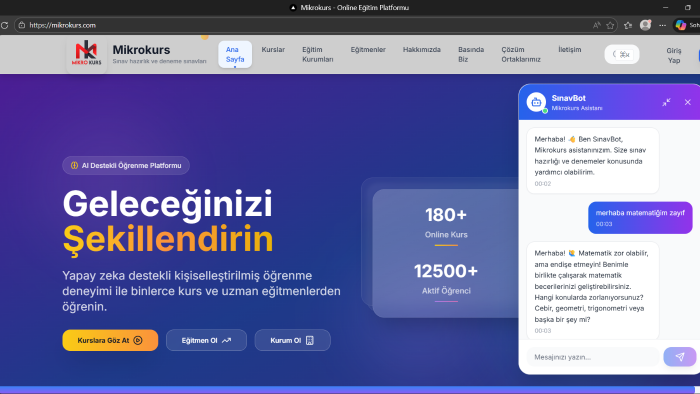Click the SınavBot robot avatar
700x394 pixels.
(536, 102)
